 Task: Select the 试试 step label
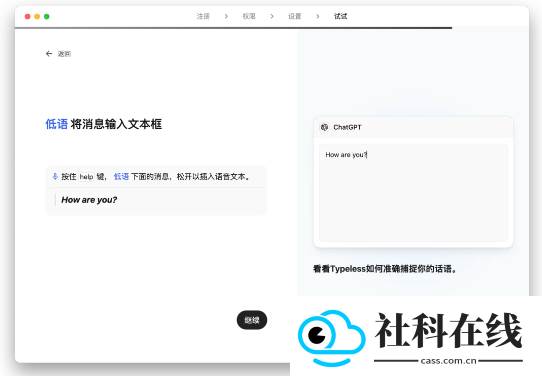pyautogui.click(x=340, y=16)
